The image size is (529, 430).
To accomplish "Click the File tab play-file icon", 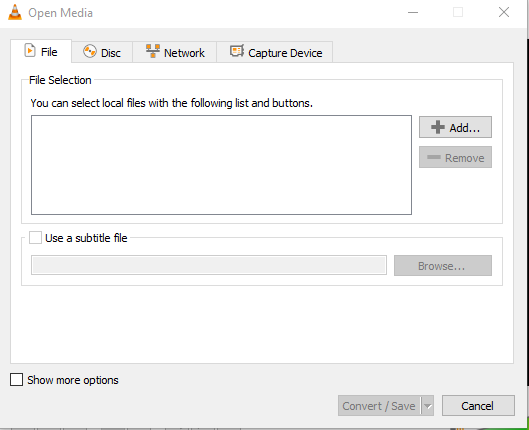I will tap(30, 51).
